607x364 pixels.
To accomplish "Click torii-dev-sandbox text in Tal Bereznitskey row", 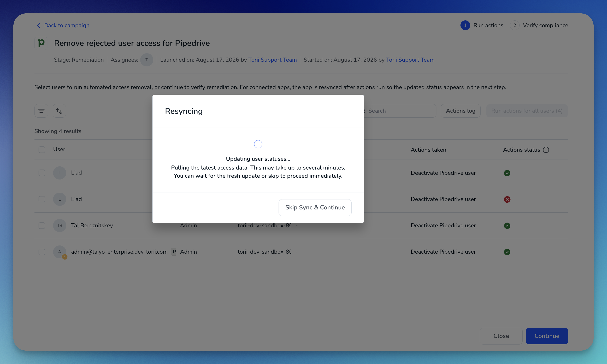I will pyautogui.click(x=264, y=226).
